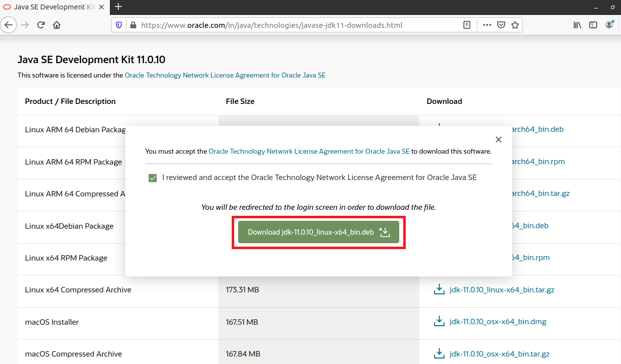Image resolution: width=621 pixels, height=364 pixels.
Task: Click the URL address field
Action: (298, 25)
